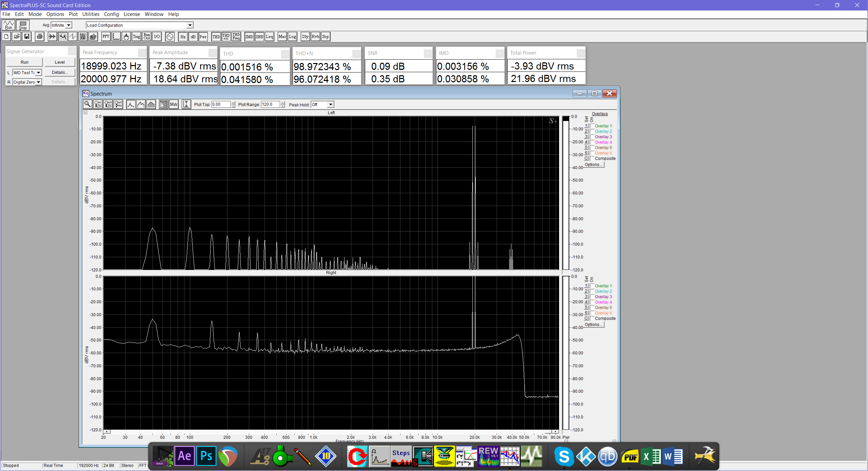The image size is (868, 471).
Task: Open the Rvb reverberation icon
Action: [315, 37]
